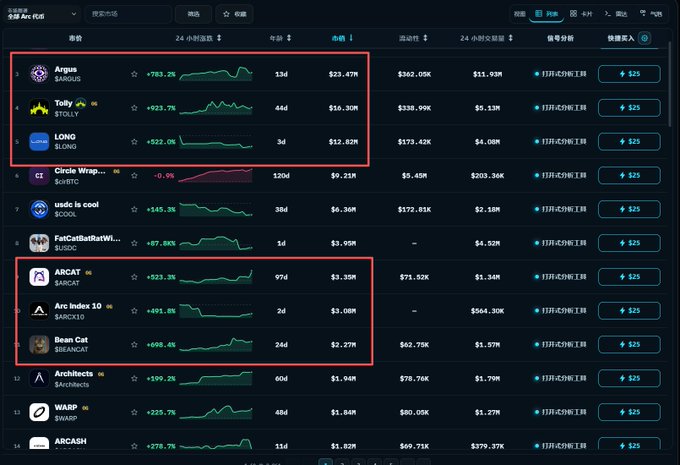Select the $23.47M market cap value
Screen dimensions: 680x465
pos(343,74)
